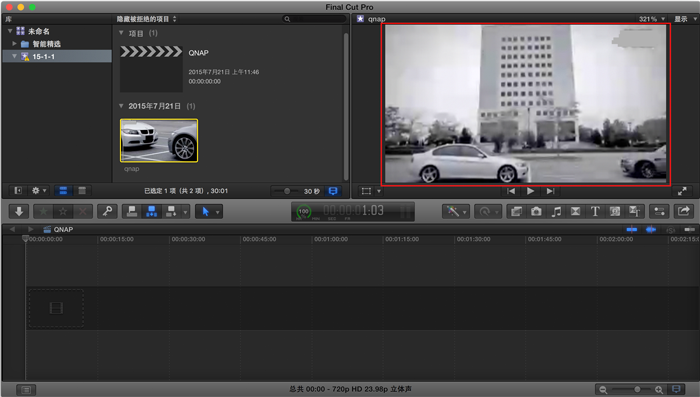The image size is (700, 397).
Task: Zoom in timeline with plus magnifier
Action: click(659, 390)
